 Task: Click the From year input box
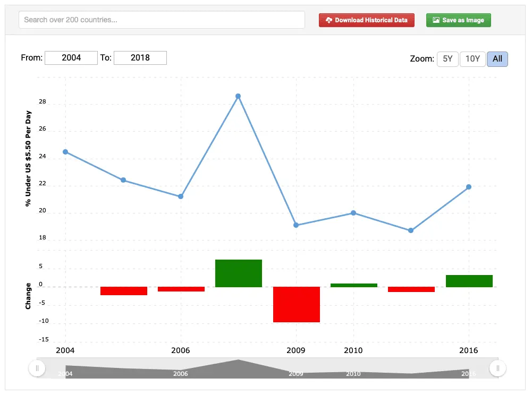[x=71, y=58]
